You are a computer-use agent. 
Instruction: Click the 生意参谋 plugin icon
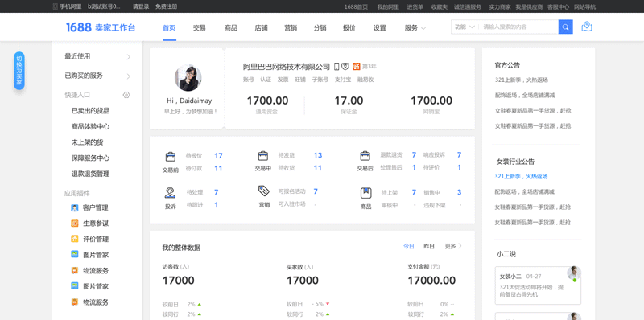[74, 224]
